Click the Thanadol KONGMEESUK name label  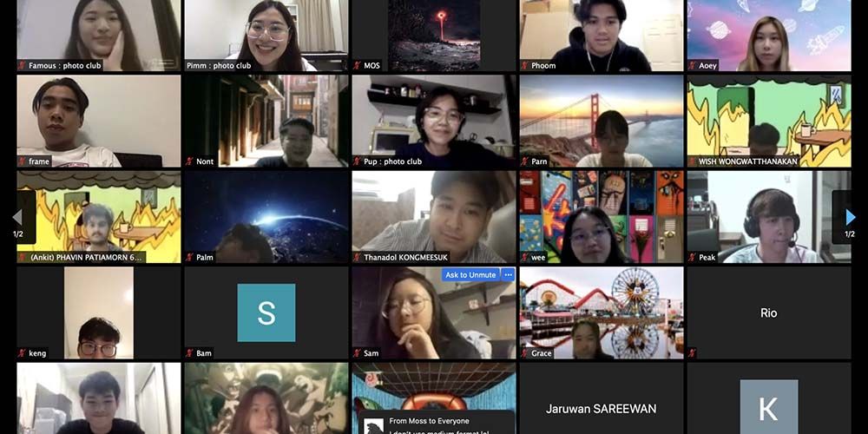tap(406, 258)
